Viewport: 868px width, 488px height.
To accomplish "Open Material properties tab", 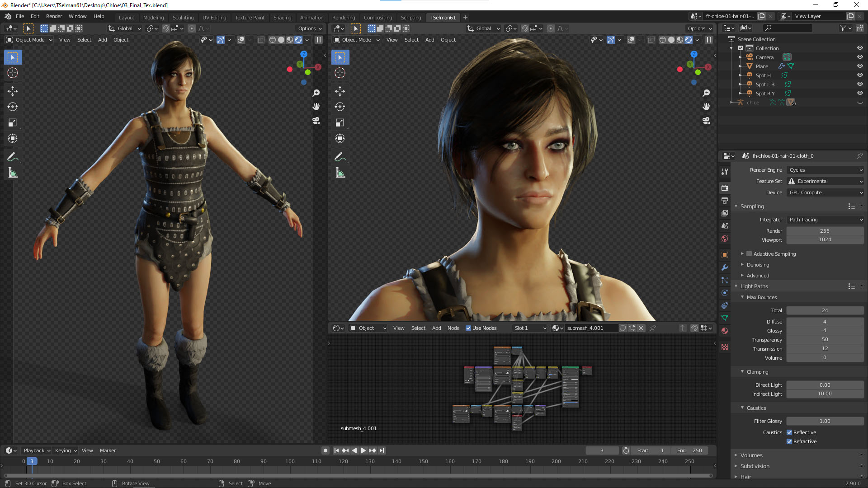I will 725,331.
